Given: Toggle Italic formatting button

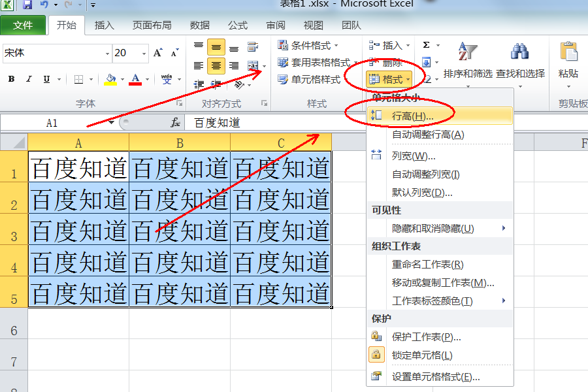Looking at the screenshot, I should tap(29, 79).
